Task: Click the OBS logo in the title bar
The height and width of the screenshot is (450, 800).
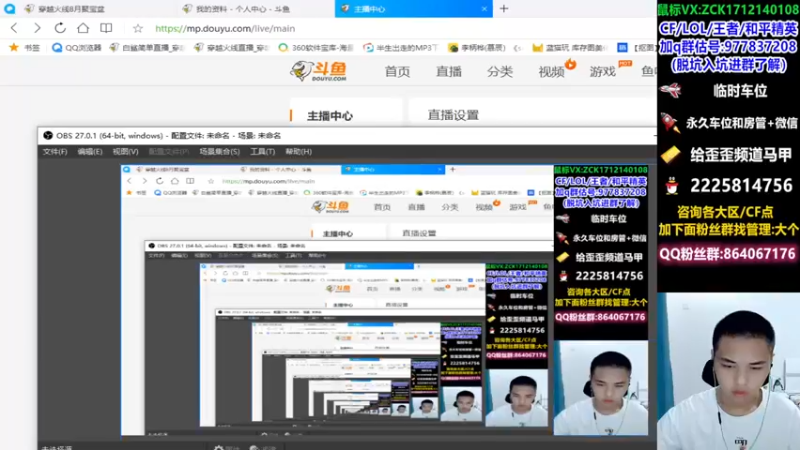Action: 48,135
